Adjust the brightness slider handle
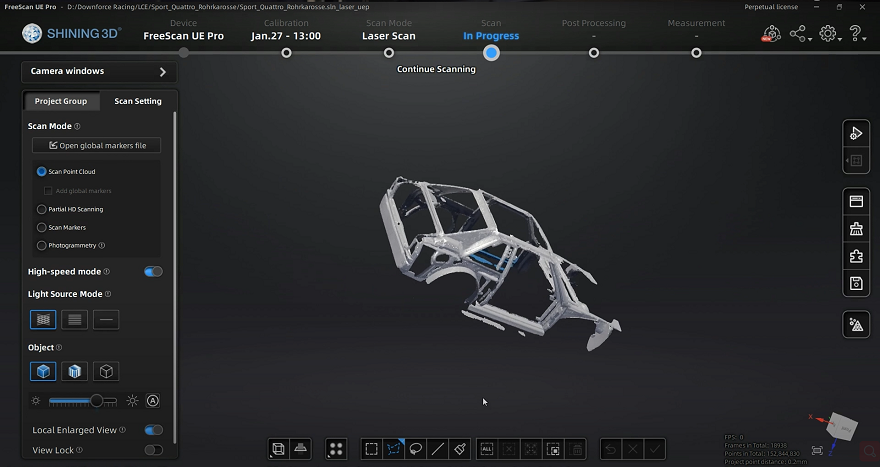 tap(97, 401)
